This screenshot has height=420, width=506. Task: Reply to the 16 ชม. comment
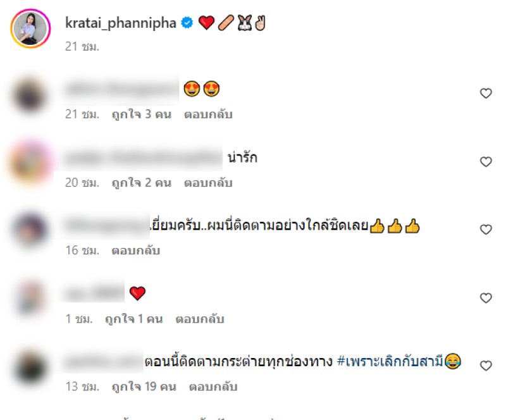(135, 250)
